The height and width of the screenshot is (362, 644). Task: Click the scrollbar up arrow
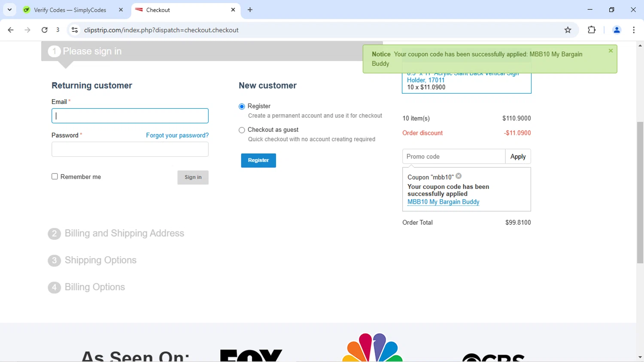[x=640, y=46]
